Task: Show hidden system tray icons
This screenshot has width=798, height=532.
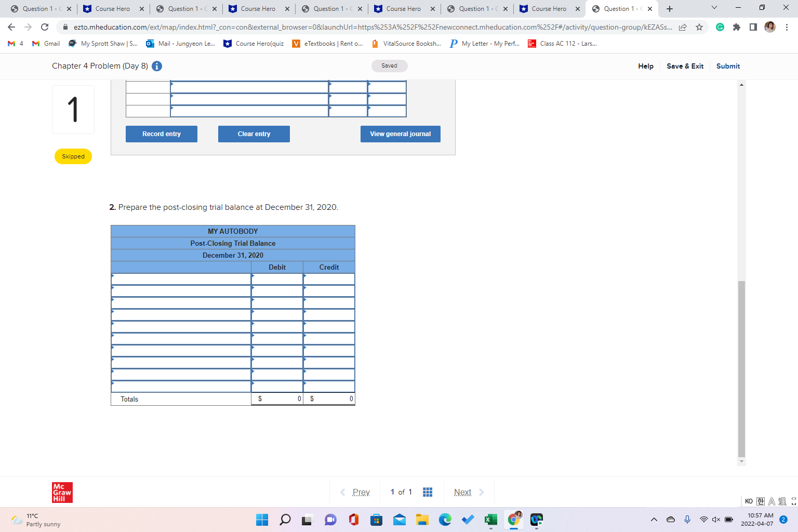Action: coord(654,520)
